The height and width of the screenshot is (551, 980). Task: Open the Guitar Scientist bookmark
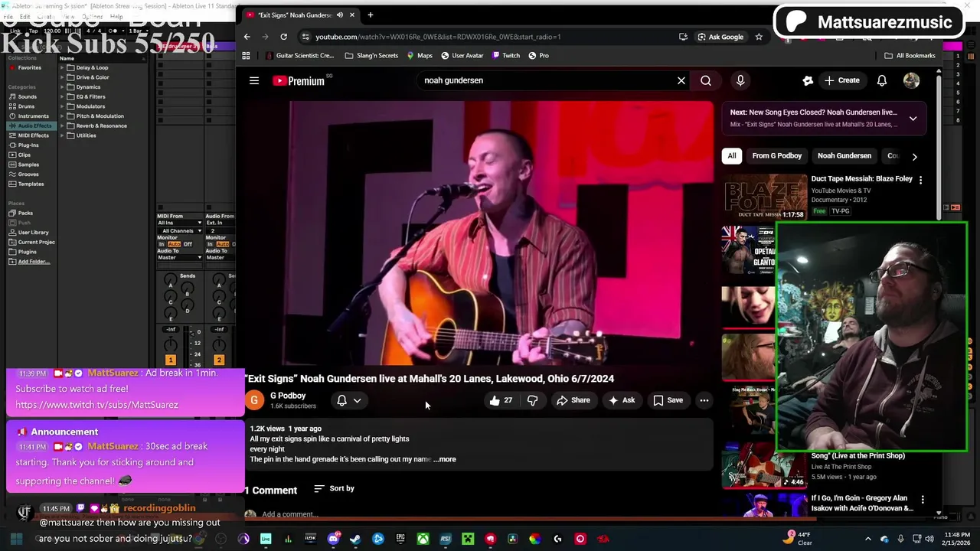click(x=299, y=55)
